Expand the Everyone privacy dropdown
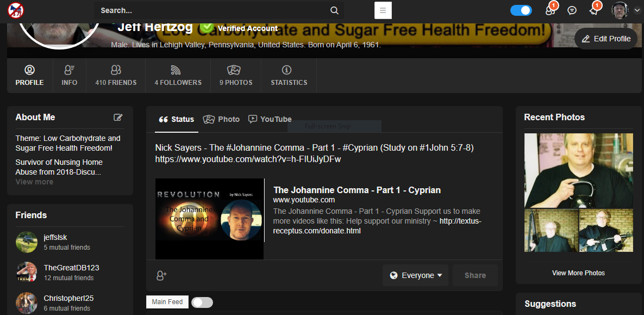The height and width of the screenshot is (315, 644). [415, 275]
